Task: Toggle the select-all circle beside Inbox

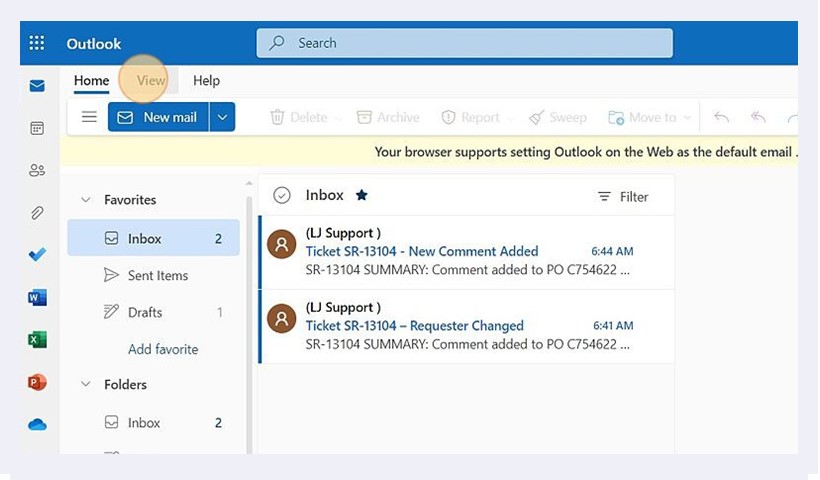Action: [282, 195]
